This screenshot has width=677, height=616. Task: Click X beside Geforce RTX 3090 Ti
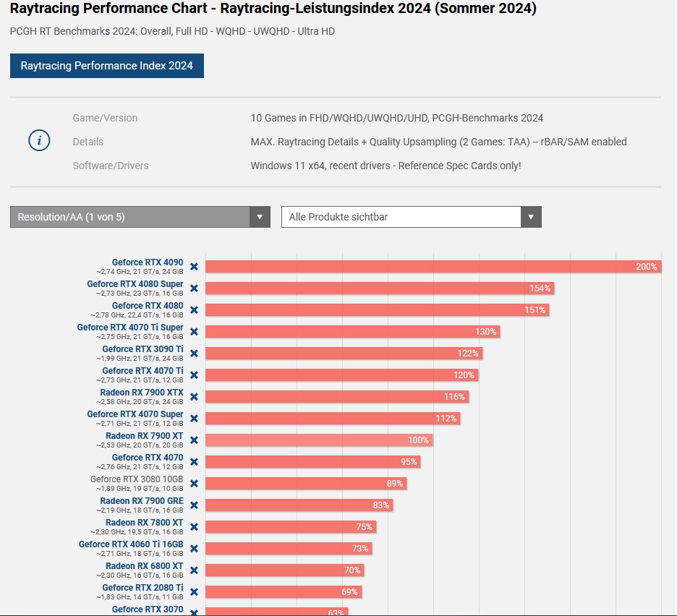click(x=195, y=354)
